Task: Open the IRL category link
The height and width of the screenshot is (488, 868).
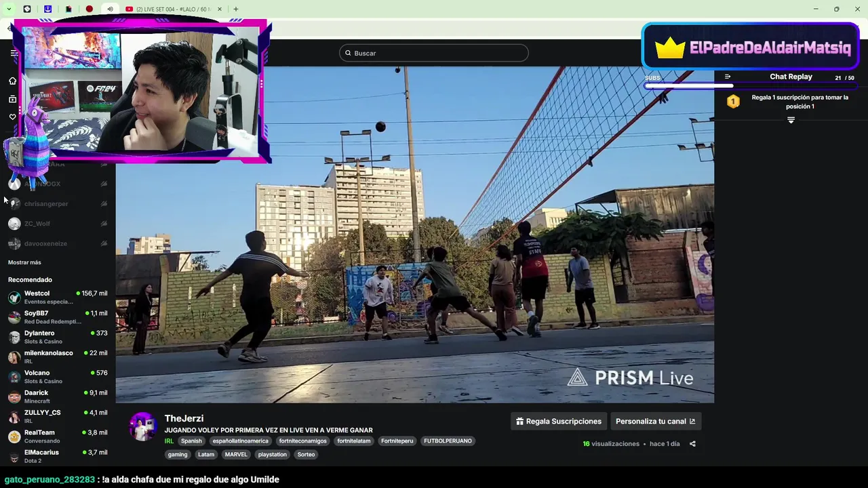Action: 169,441
